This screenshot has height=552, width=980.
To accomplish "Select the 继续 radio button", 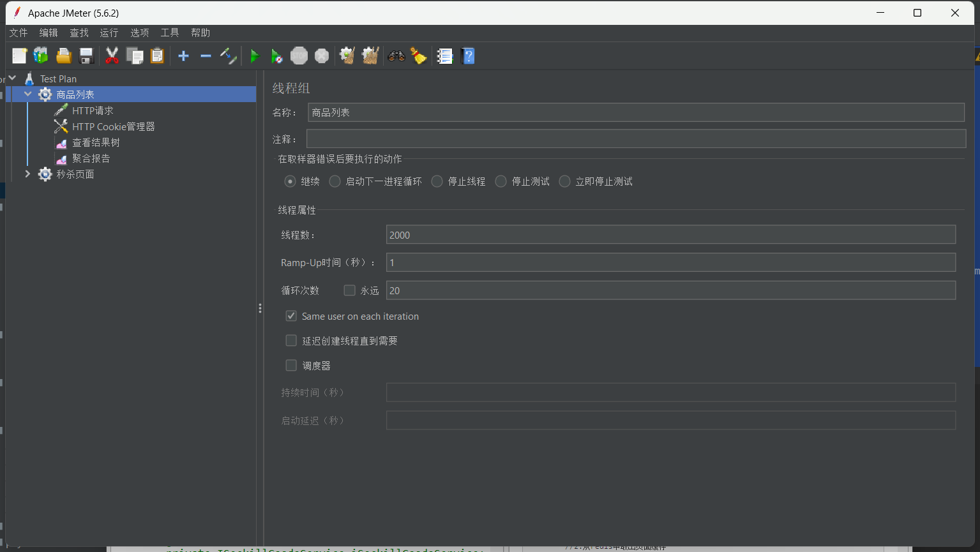I will tap(290, 181).
